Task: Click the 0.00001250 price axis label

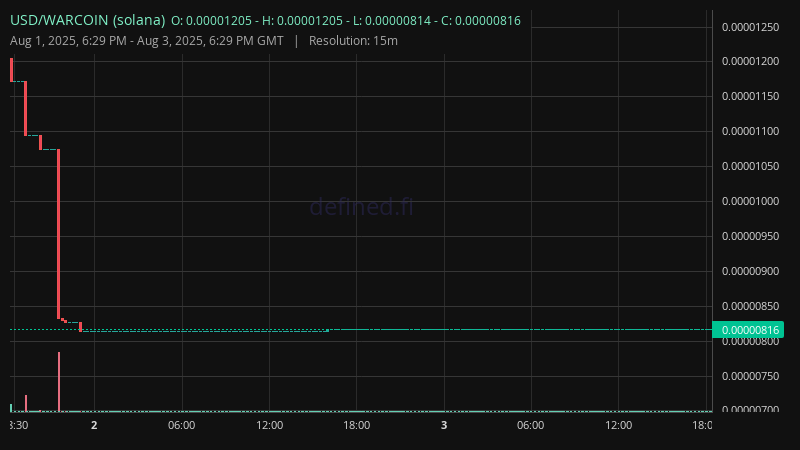Action: 751,27
